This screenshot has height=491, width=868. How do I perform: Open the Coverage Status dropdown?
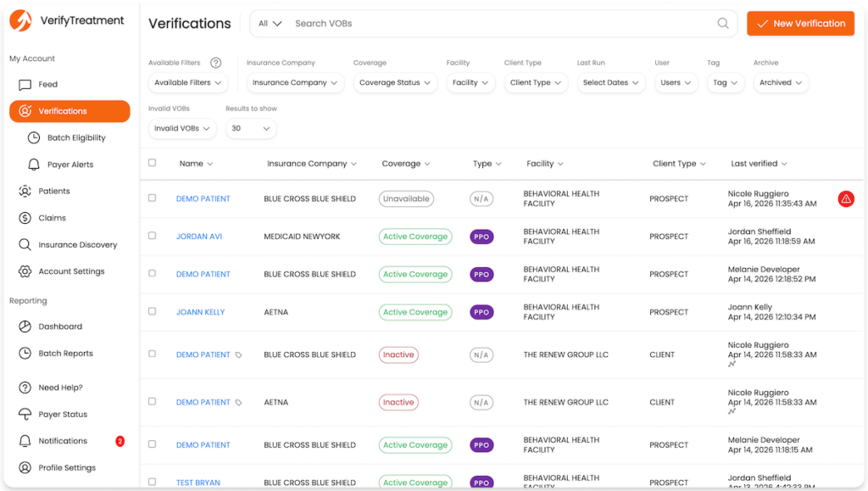coord(394,83)
